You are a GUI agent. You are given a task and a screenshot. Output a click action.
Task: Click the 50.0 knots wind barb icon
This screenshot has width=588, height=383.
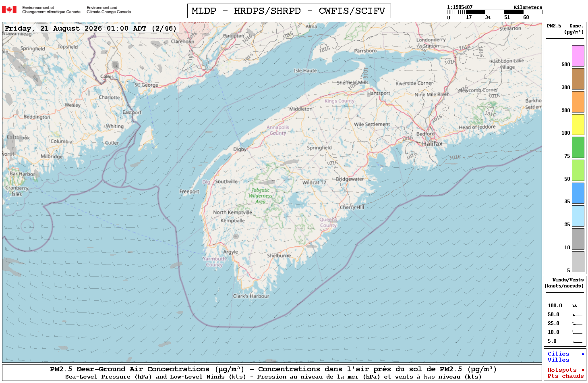tap(577, 314)
